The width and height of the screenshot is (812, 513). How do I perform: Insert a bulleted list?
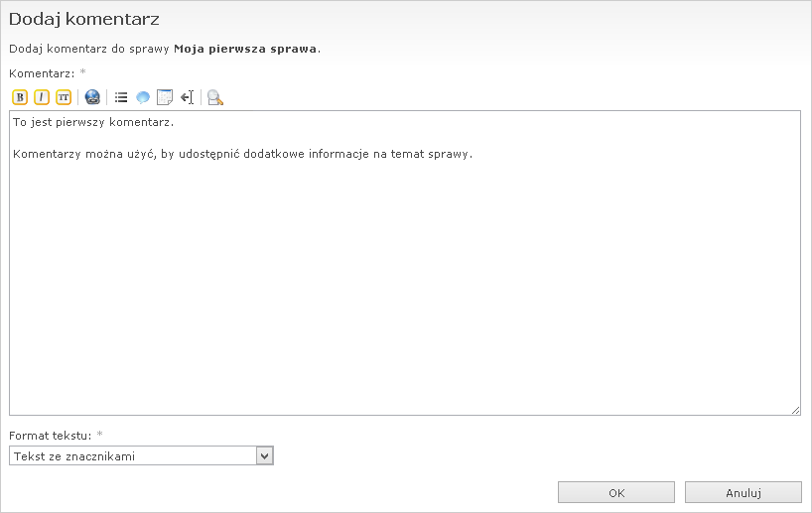(121, 97)
